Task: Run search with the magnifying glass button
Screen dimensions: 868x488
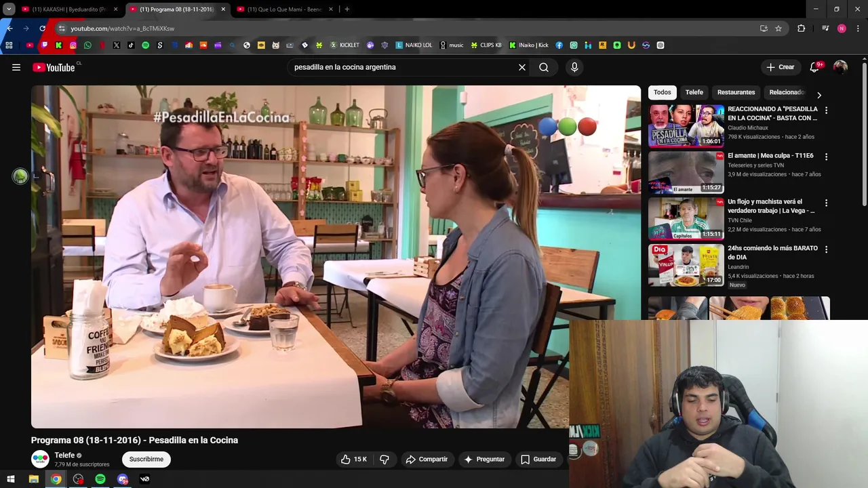Action: pos(544,67)
